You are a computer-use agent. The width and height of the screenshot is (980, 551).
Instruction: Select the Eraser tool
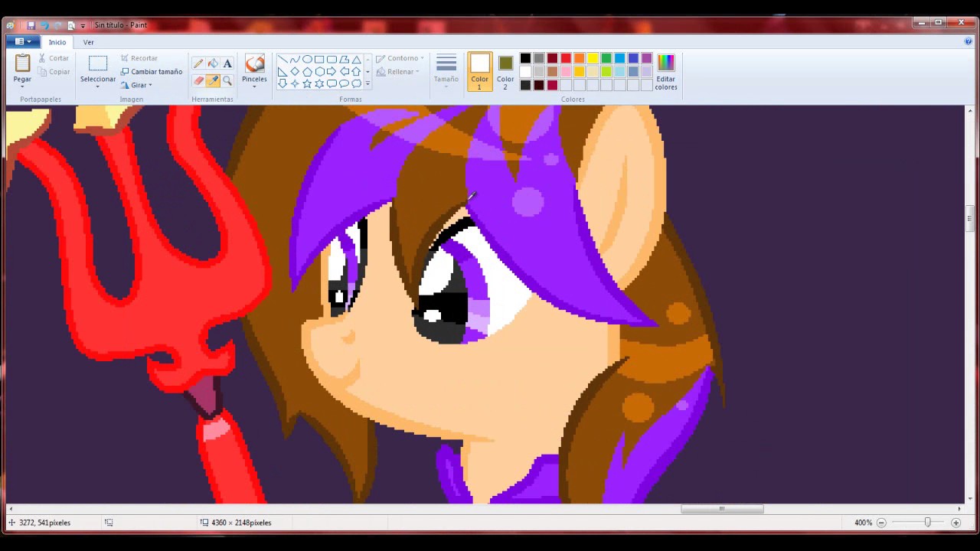[198, 80]
